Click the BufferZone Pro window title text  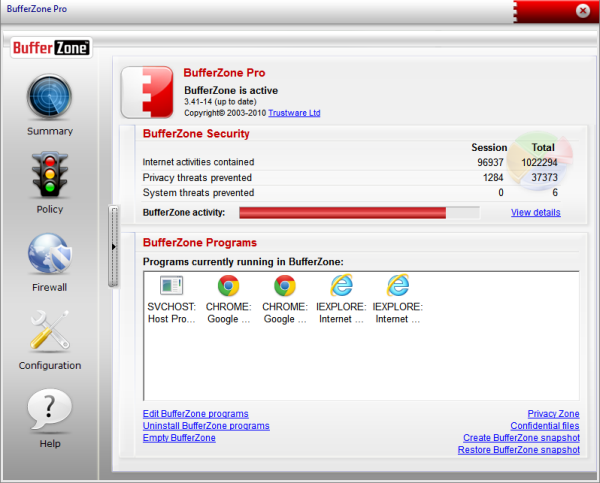pos(37,9)
